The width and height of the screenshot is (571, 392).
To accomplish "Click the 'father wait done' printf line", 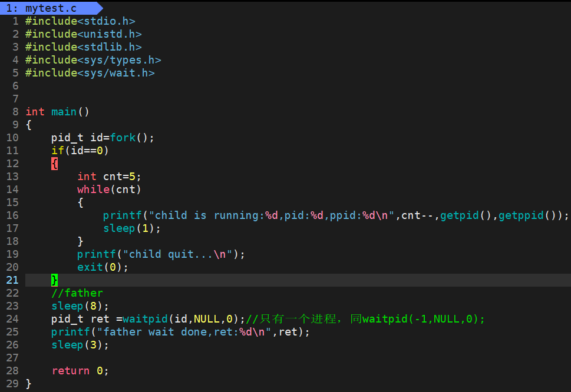I will tap(181, 332).
